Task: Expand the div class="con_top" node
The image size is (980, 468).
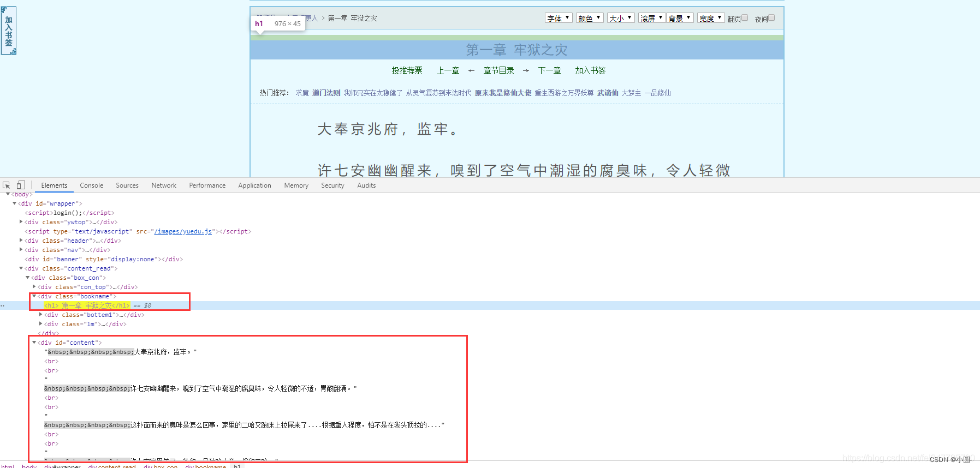Action: 34,287
